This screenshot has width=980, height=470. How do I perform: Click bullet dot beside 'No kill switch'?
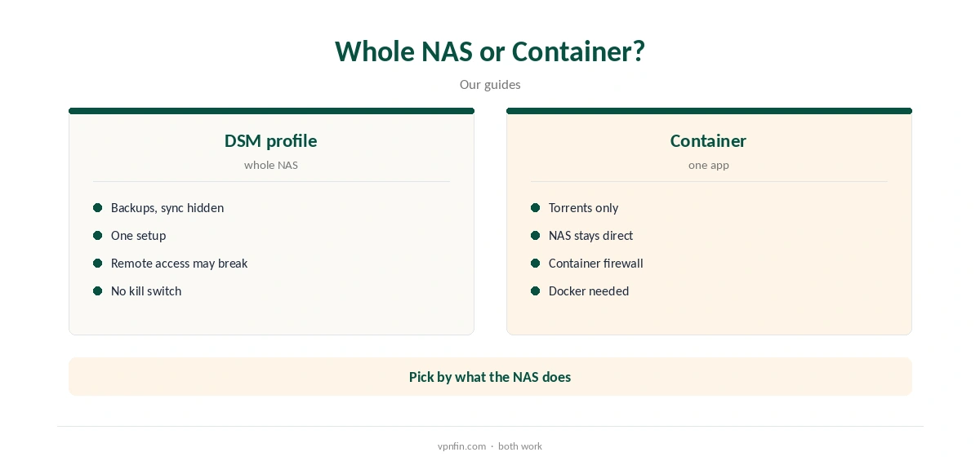pyautogui.click(x=98, y=290)
